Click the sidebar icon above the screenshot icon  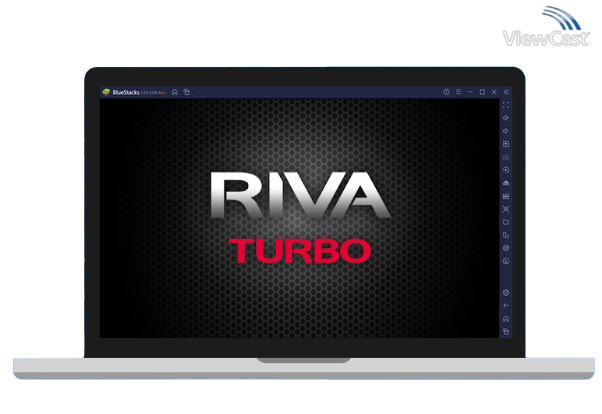tap(506, 196)
